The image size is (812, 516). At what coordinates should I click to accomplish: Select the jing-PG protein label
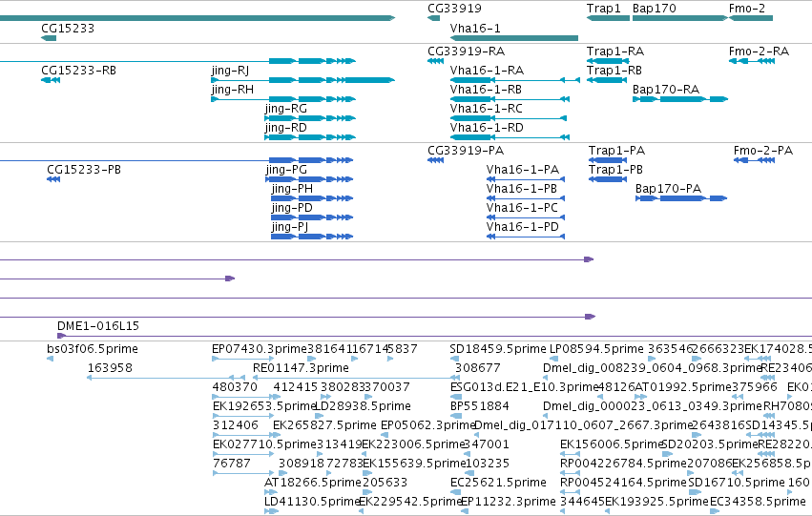point(286,170)
